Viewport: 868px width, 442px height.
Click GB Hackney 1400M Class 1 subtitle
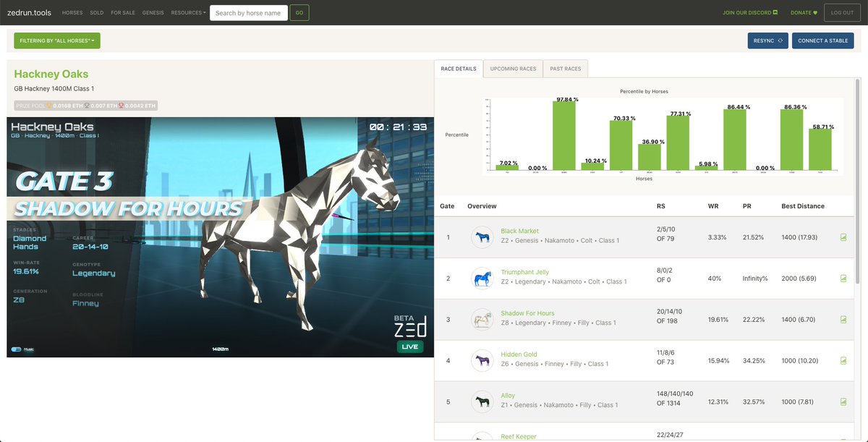click(x=54, y=88)
